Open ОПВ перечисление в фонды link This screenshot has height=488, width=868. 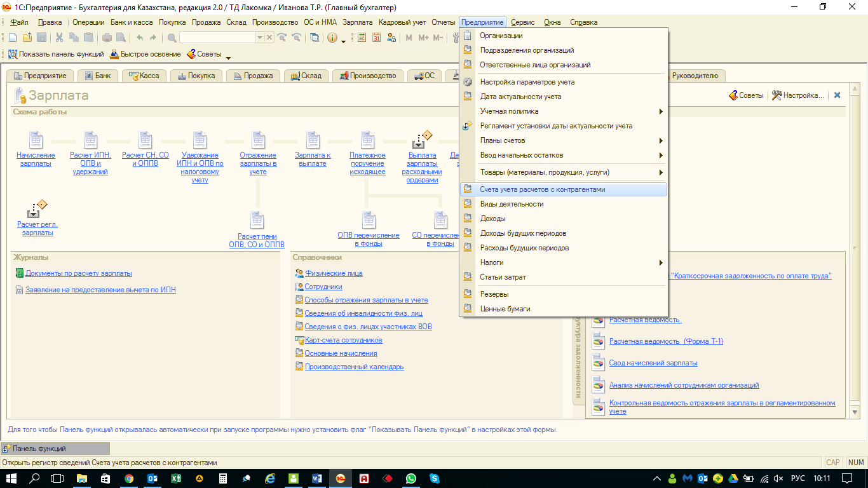tap(369, 239)
